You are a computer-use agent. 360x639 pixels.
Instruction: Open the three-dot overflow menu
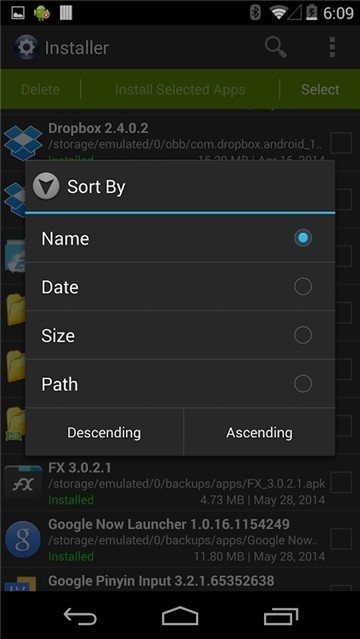pos(332,47)
